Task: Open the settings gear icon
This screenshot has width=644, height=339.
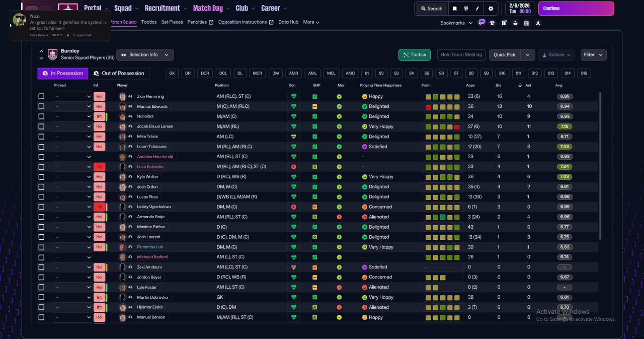Action: click(x=491, y=9)
